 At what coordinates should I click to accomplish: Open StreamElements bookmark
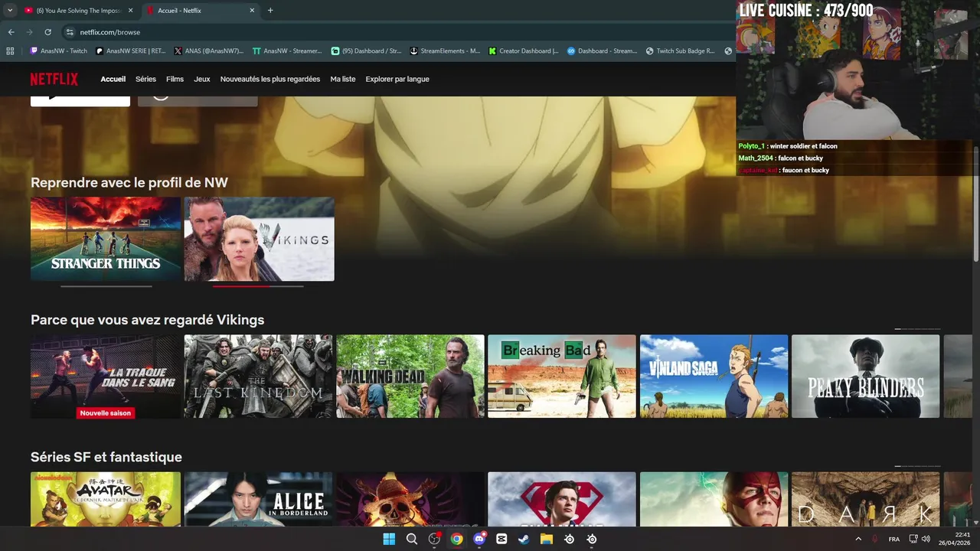click(445, 51)
